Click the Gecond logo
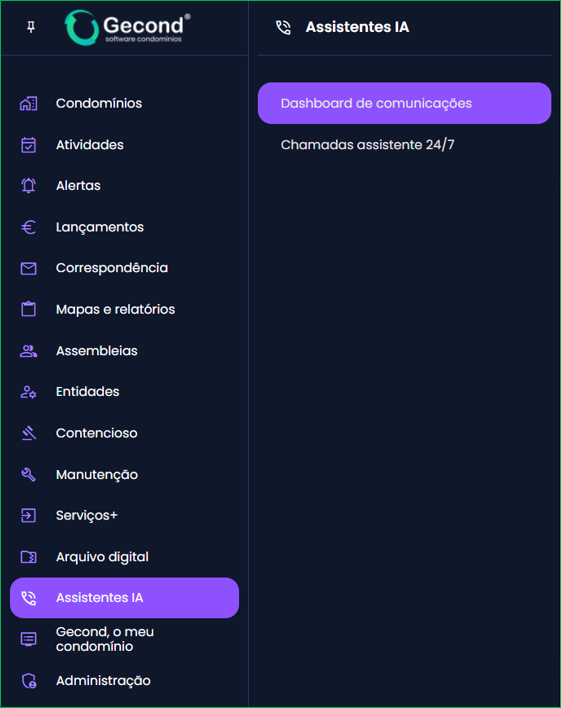The height and width of the screenshot is (708, 561). 127,28
